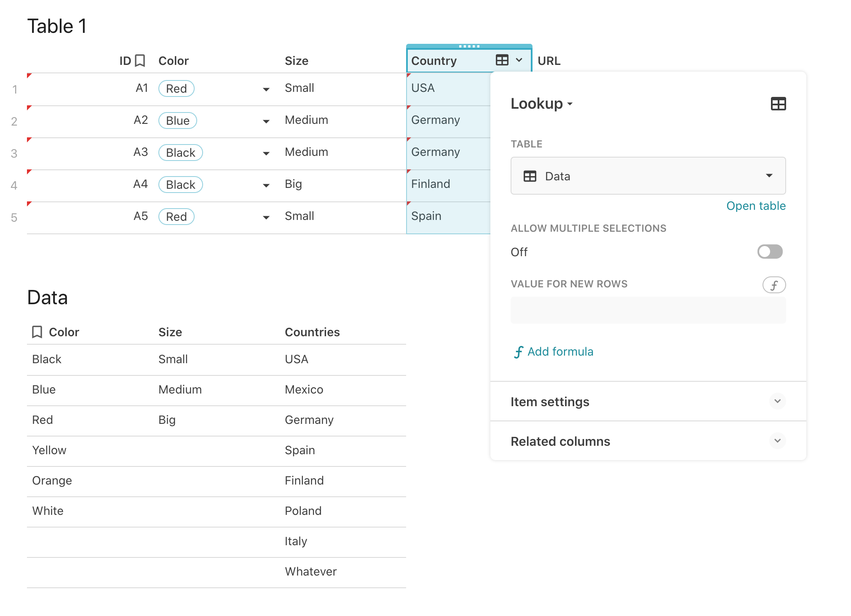Select the Blue color tag in row A2
The height and width of the screenshot is (616, 851).
[177, 121]
